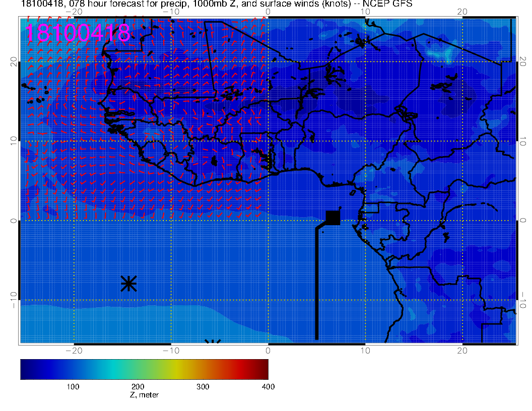Viewport: 532px width, 411px height.
Task: Click the solid black square marker near the equator
Action: [x=333, y=218]
